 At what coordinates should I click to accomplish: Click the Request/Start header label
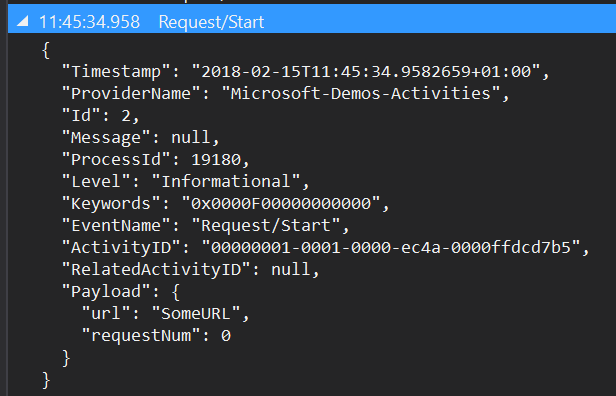211,22
